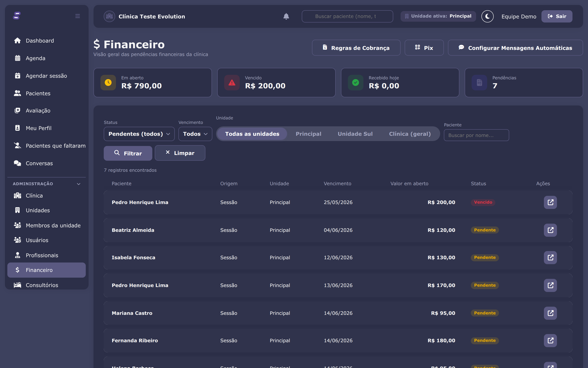Click Unidade ativa Principal badge

(x=438, y=16)
